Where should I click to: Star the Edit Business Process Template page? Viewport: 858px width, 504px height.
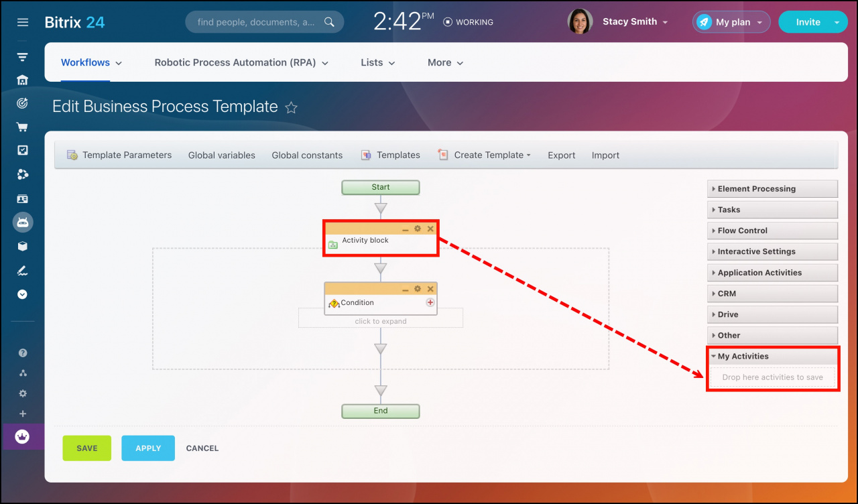pos(291,107)
